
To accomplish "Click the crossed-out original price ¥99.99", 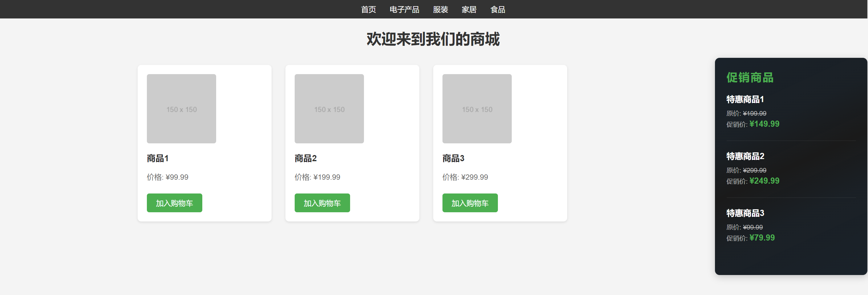I will 753,227.
